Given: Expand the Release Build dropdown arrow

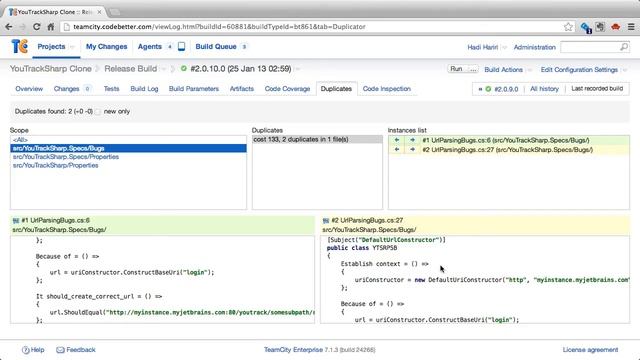Looking at the screenshot, I should click(164, 69).
